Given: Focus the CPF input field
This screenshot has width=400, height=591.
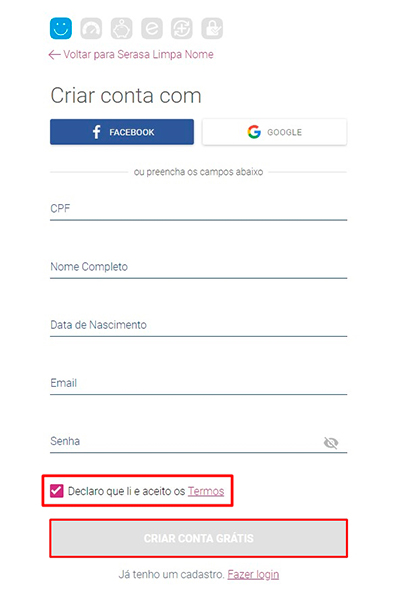Looking at the screenshot, I should (x=198, y=209).
